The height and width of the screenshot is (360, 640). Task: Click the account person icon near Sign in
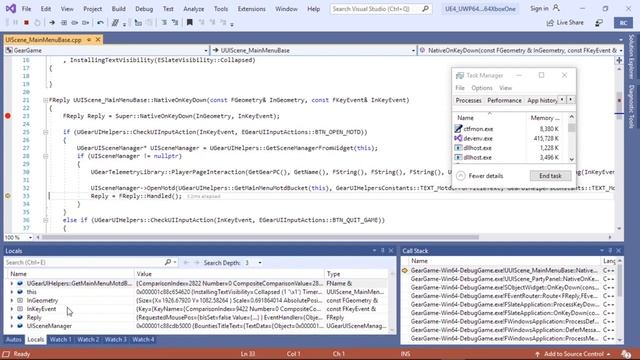(556, 8)
